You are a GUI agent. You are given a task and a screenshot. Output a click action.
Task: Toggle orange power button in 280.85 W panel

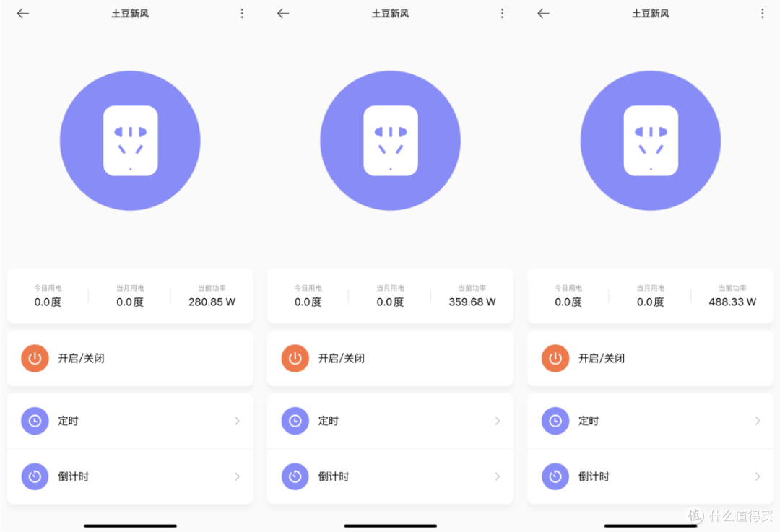(35, 359)
